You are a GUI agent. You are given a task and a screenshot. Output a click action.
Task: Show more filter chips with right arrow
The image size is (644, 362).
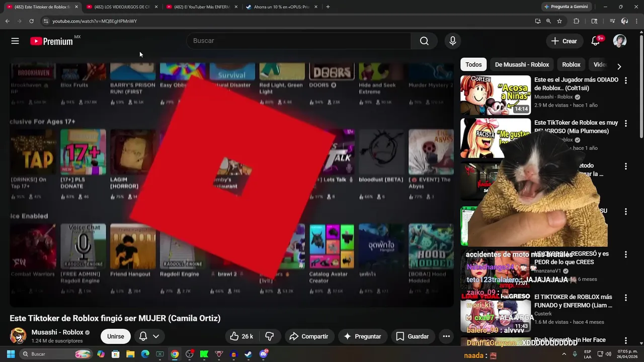[619, 66]
